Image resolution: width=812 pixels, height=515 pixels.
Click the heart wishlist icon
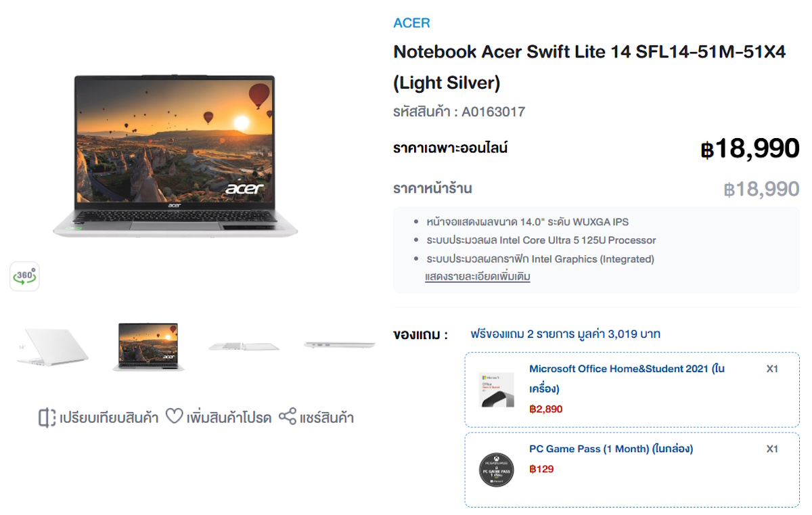pos(175,416)
